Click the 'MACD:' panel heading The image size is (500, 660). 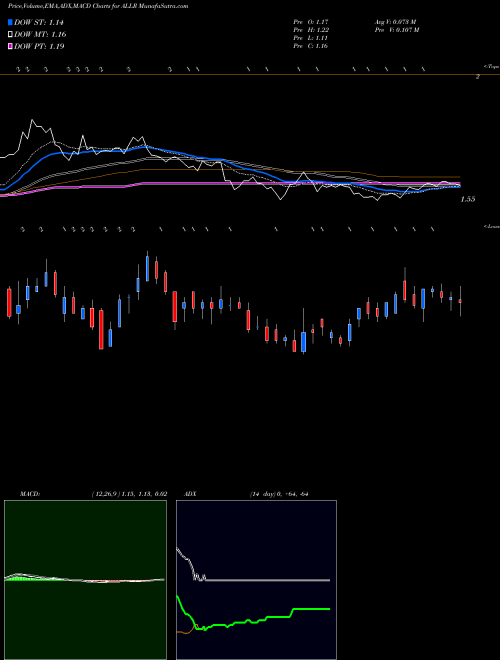click(x=30, y=494)
